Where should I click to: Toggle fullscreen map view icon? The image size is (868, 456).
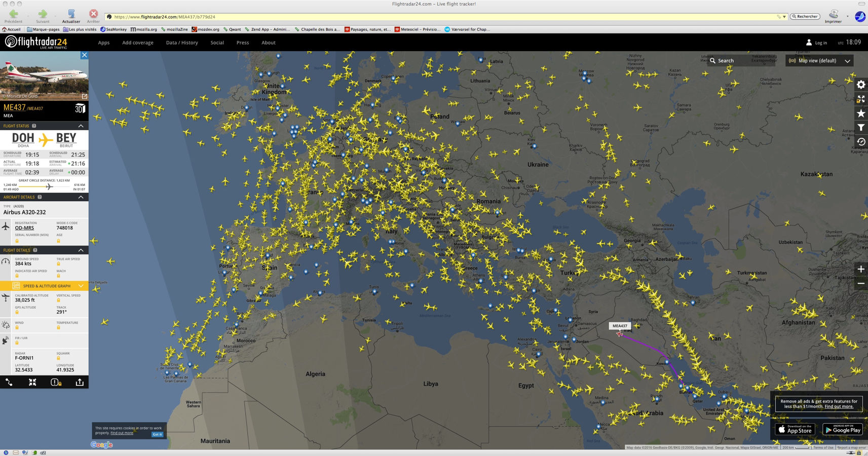coord(861,99)
